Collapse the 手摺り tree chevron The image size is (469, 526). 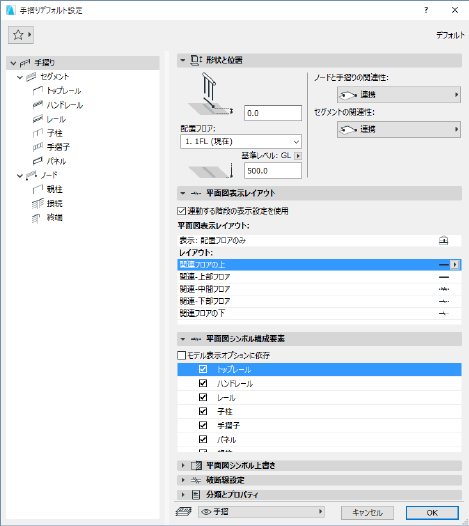(x=13, y=63)
